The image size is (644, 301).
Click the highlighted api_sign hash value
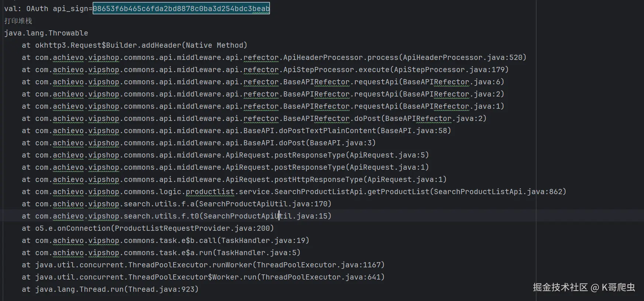181,9
